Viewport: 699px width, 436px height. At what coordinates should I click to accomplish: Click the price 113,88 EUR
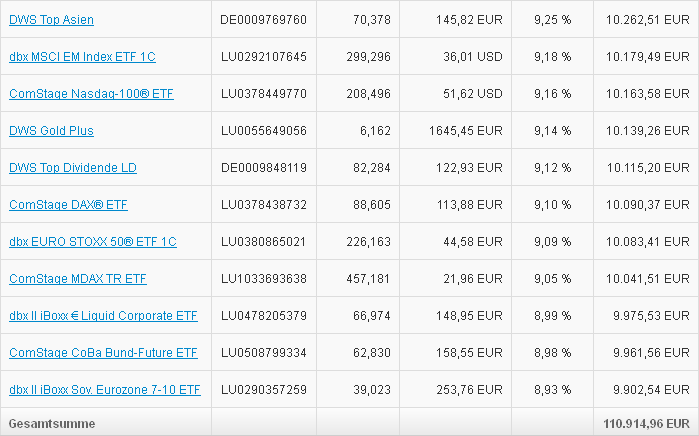(469, 205)
